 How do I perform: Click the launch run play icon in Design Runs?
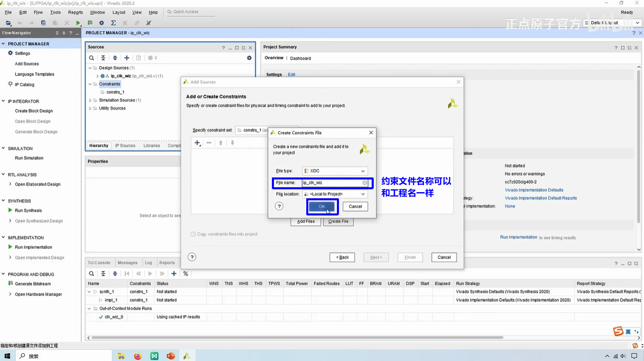point(150,274)
